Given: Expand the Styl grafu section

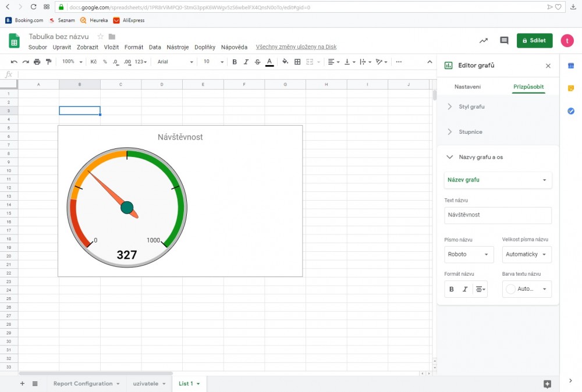Looking at the screenshot, I should point(471,106).
